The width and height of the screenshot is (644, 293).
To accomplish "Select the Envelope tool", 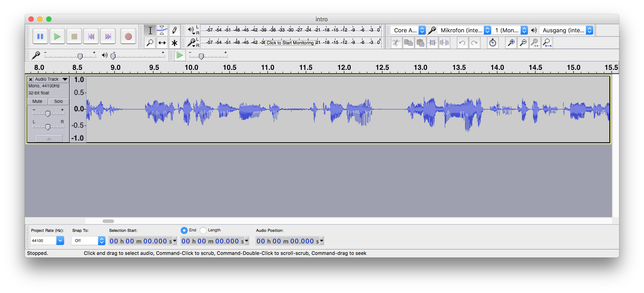I will point(163,30).
